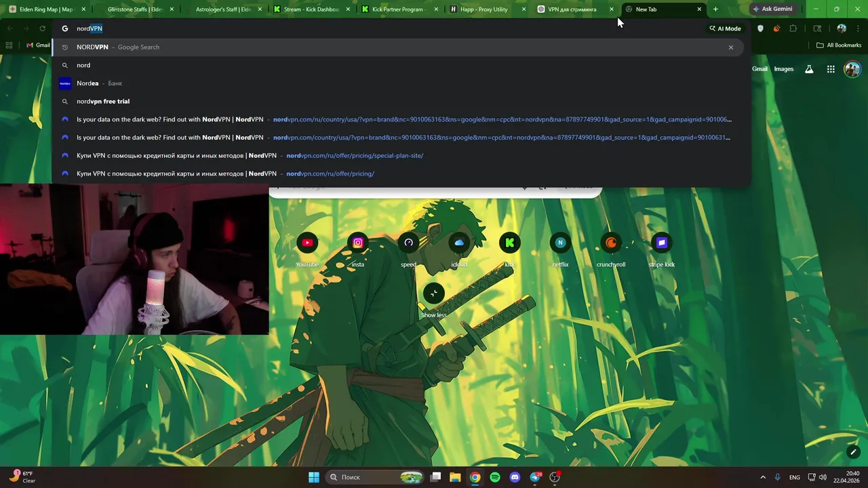Open OBS Studio from taskbar
The width and height of the screenshot is (868, 488).
(x=555, y=477)
